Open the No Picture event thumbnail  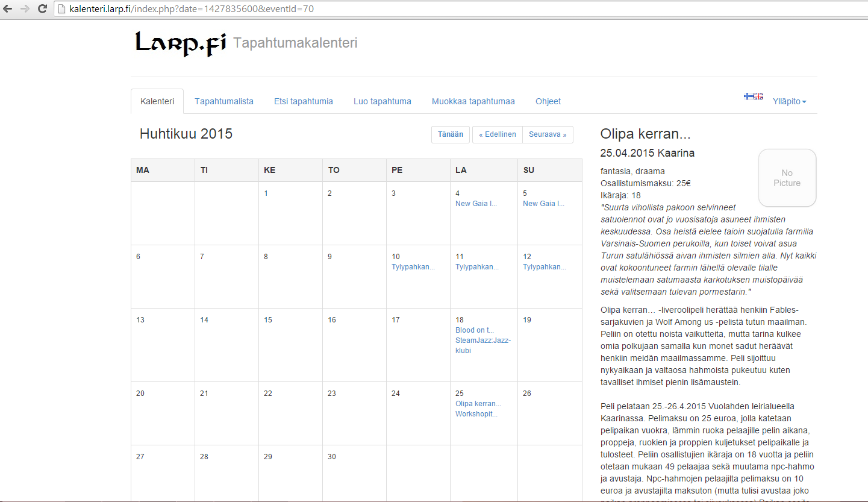(x=787, y=178)
